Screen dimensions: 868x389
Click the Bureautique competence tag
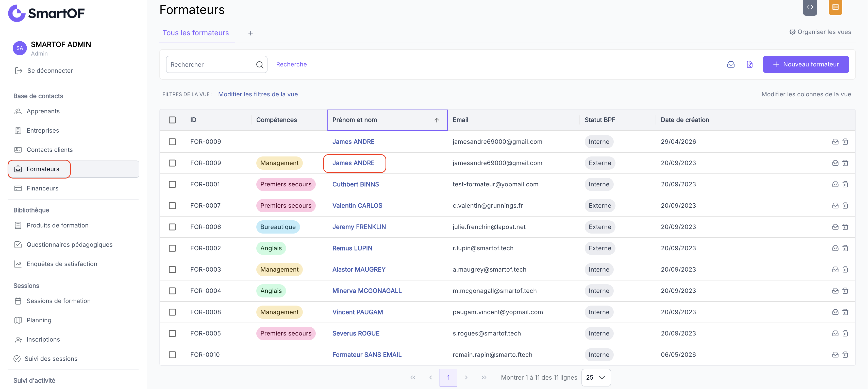coord(278,227)
